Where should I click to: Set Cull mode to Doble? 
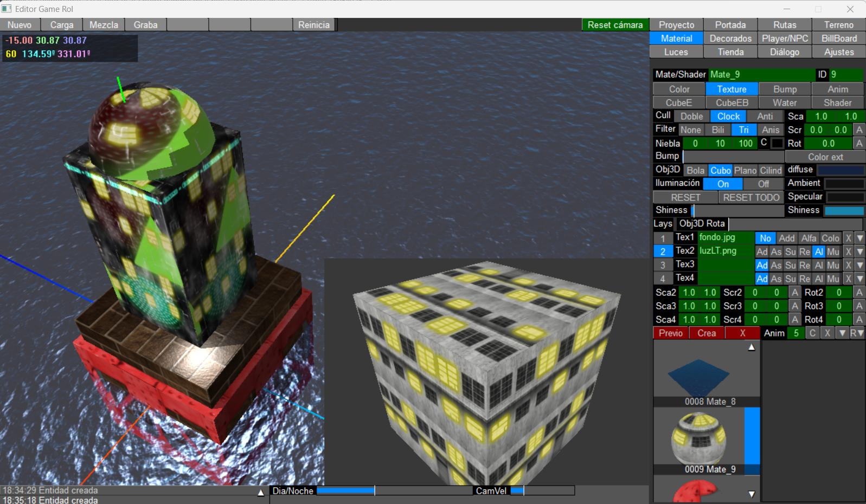coord(691,117)
